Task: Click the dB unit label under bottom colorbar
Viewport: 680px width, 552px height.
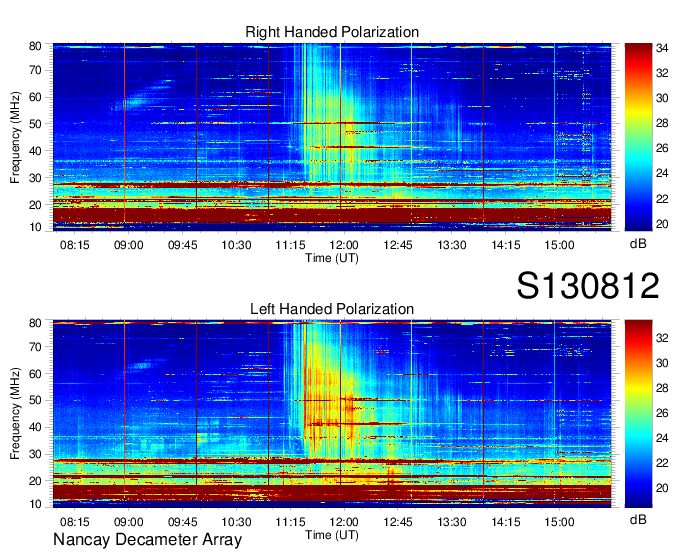Action: point(638,520)
